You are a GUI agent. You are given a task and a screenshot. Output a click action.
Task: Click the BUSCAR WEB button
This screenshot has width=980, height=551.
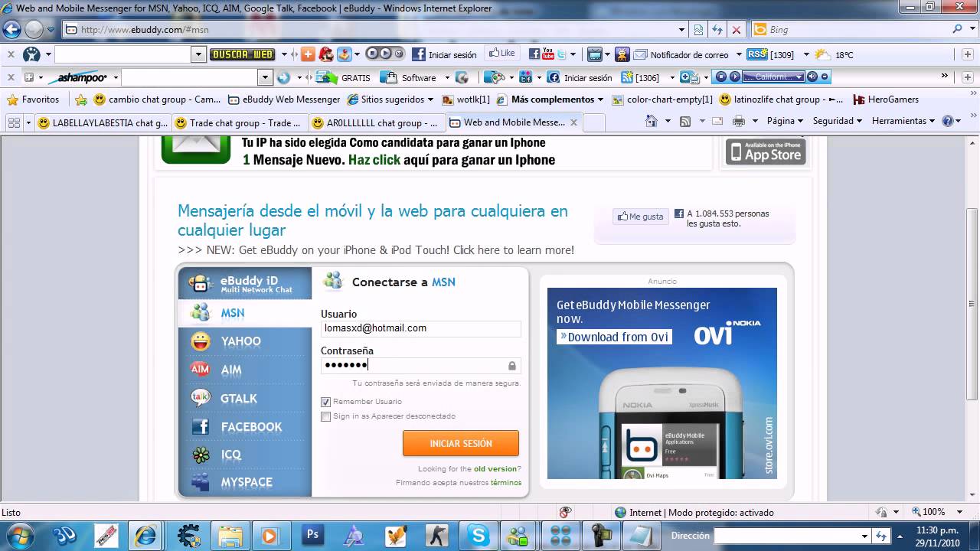(x=242, y=54)
